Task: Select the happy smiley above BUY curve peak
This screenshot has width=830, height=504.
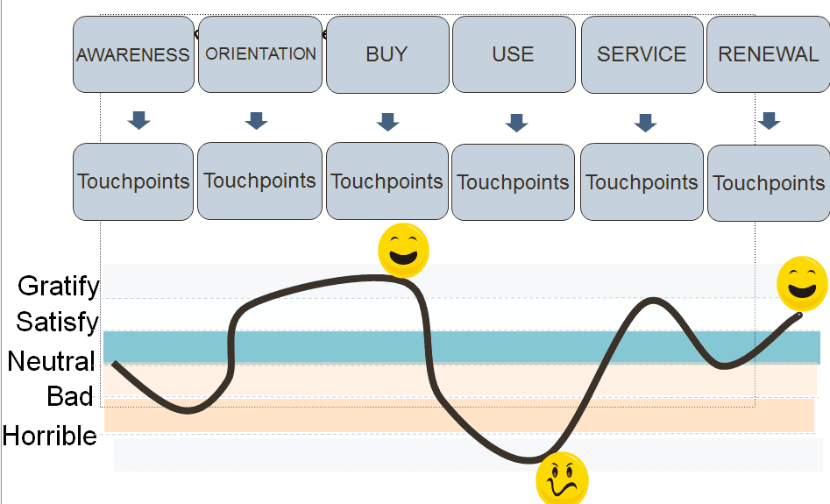Action: pyautogui.click(x=403, y=251)
